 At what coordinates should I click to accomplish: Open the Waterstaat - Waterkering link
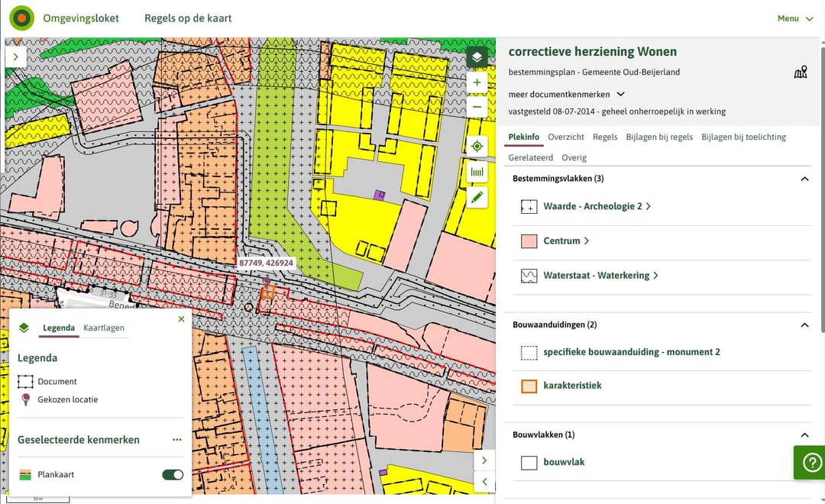[x=600, y=276]
